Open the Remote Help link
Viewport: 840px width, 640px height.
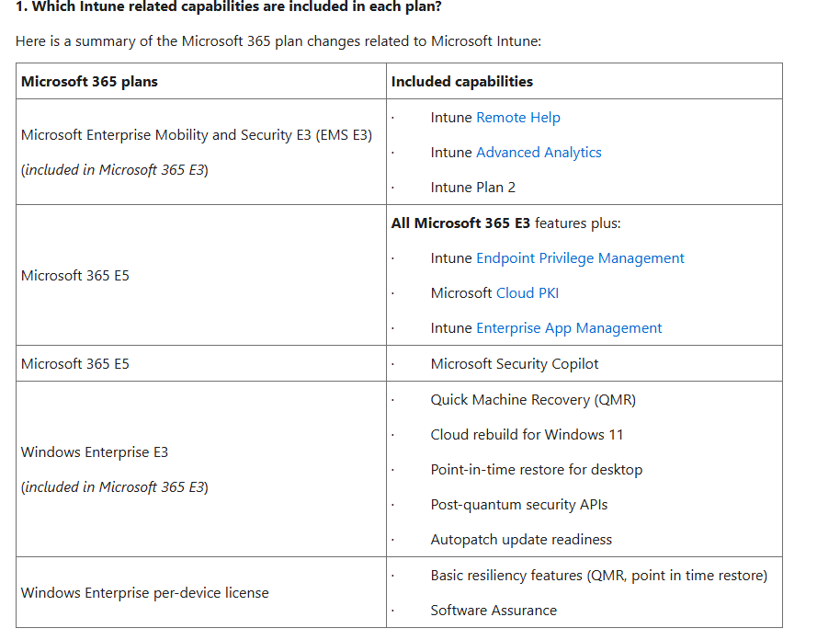coord(517,118)
